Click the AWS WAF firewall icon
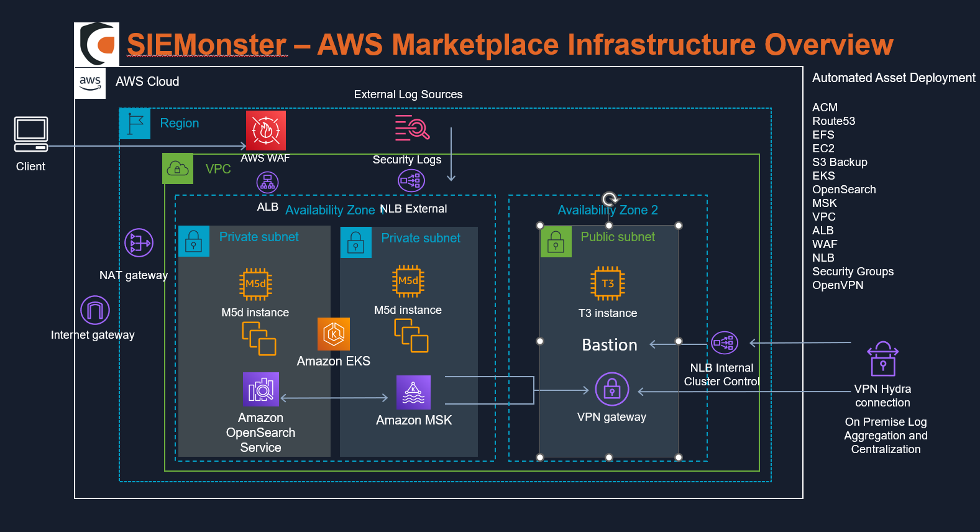Screen dimensions: 980x532 pos(265,131)
